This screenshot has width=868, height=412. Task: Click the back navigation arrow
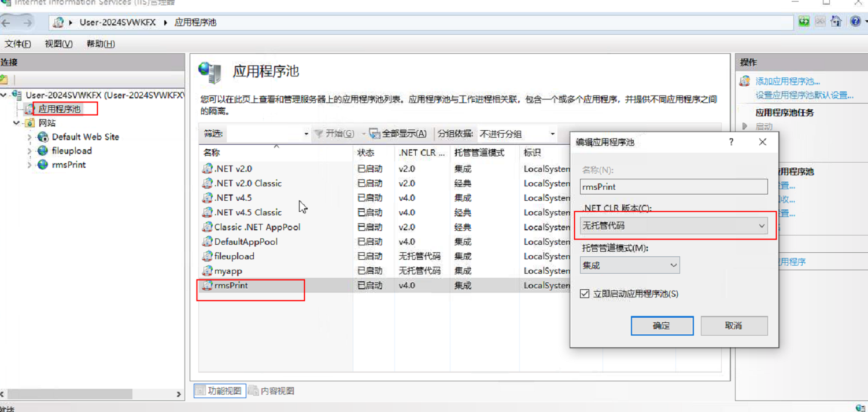pos(6,23)
